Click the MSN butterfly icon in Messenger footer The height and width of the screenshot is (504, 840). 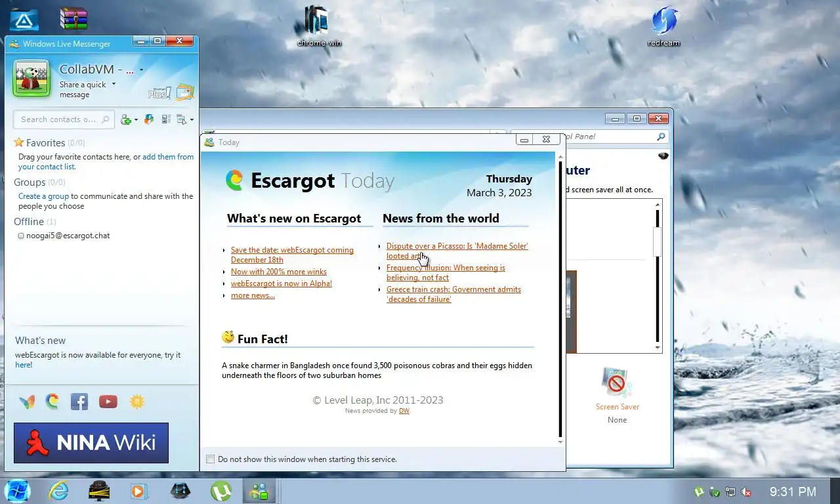tap(27, 402)
